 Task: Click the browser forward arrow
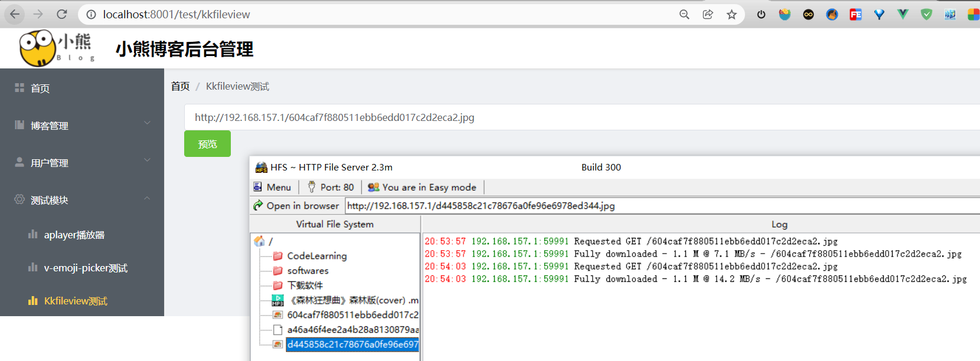pyautogui.click(x=38, y=14)
